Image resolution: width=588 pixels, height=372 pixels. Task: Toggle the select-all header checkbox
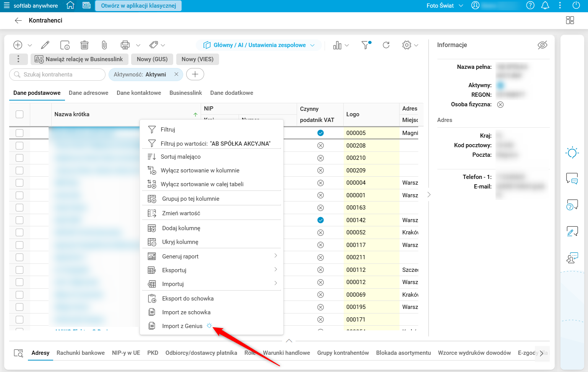19,114
